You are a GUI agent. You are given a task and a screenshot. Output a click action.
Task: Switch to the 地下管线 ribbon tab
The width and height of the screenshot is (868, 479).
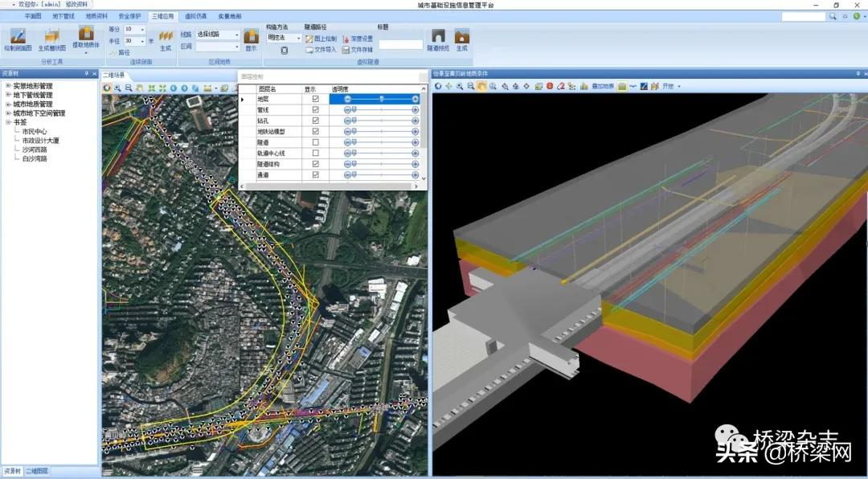[x=63, y=16]
